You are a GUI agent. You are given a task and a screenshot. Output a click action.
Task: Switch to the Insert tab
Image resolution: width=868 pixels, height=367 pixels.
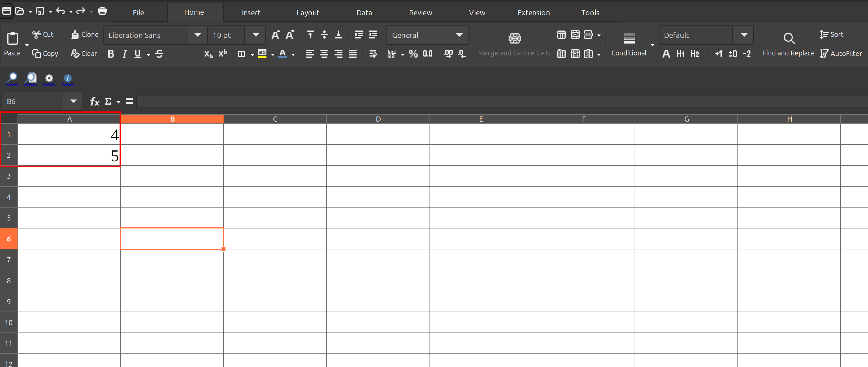click(251, 12)
